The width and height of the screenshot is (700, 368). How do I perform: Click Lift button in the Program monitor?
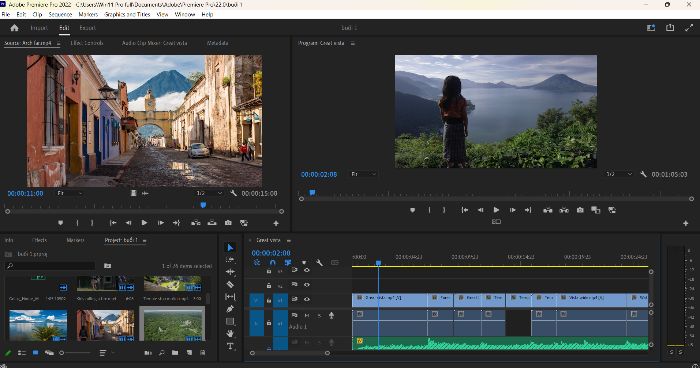(547, 210)
